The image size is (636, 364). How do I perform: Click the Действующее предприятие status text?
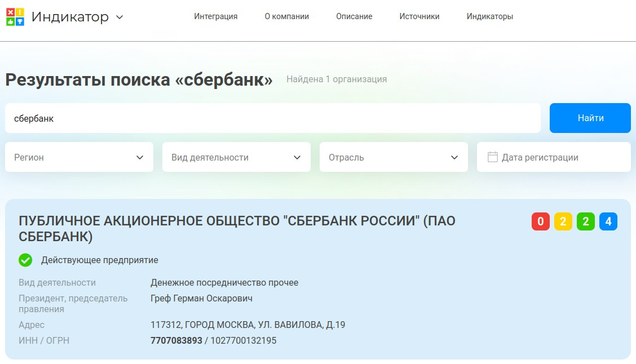pos(100,260)
